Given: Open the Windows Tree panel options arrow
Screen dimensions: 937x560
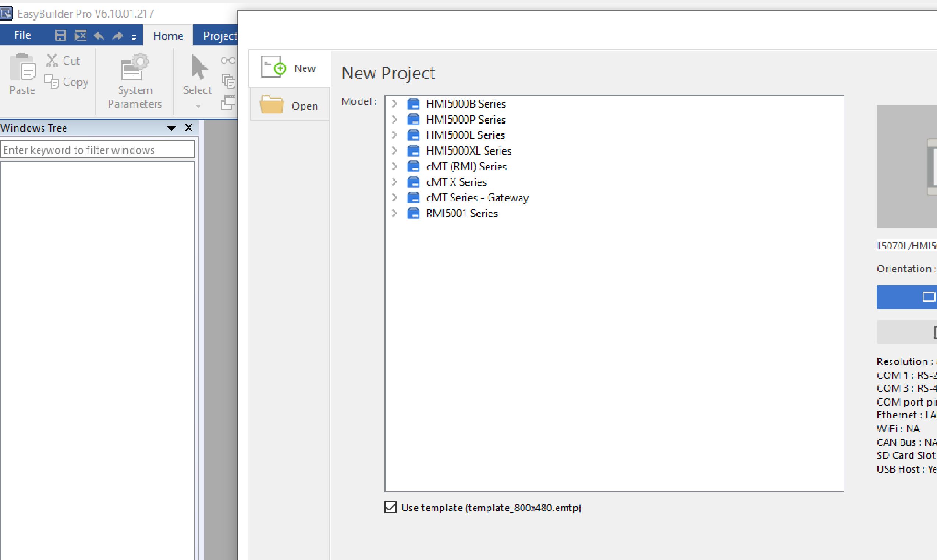Looking at the screenshot, I should [x=171, y=128].
